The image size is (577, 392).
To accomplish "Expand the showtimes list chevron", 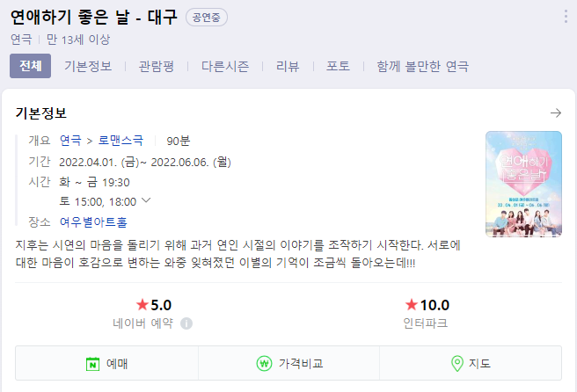I will pyautogui.click(x=146, y=200).
